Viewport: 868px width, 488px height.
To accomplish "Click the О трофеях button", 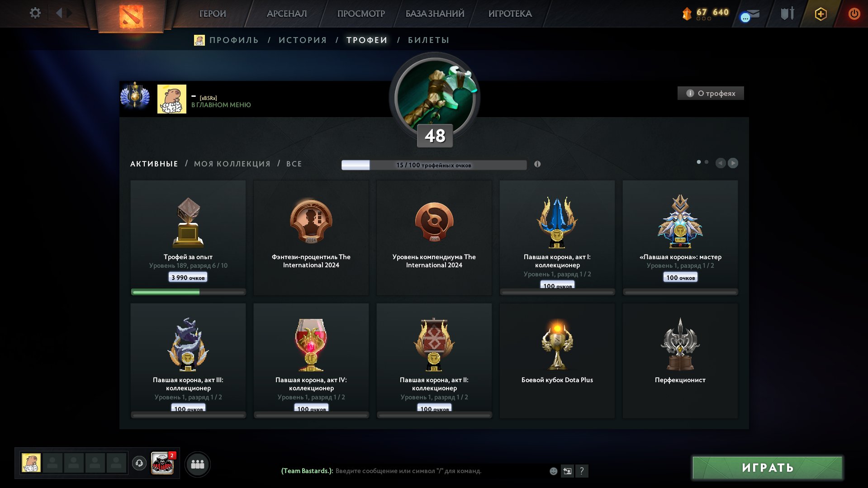I will [711, 93].
